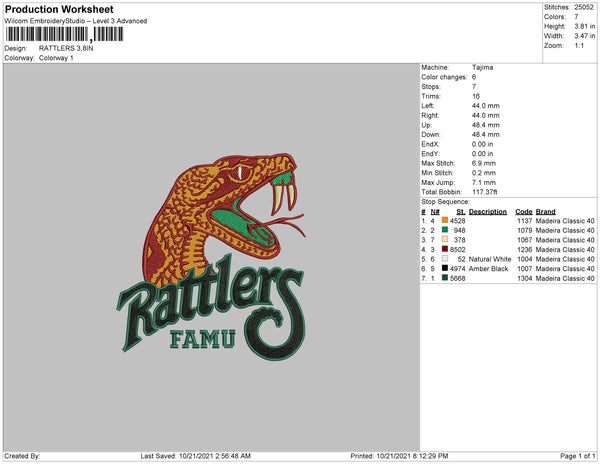Image resolution: width=600 pixels, height=464 pixels.
Task: Click the Machine value 'Tajima'
Action: click(x=482, y=67)
